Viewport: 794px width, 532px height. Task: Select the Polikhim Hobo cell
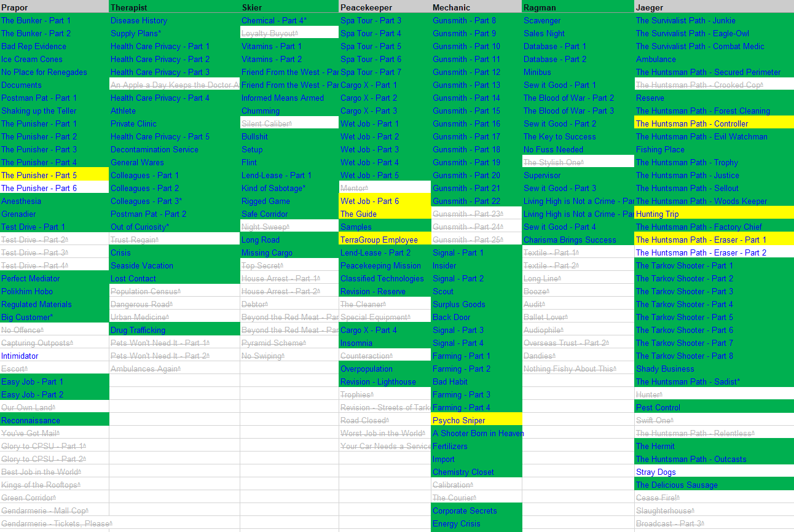click(55, 291)
